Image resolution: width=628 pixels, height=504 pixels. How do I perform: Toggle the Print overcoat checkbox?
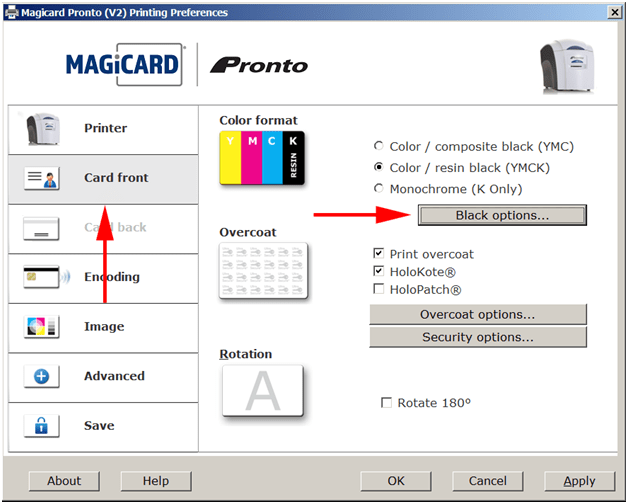378,254
